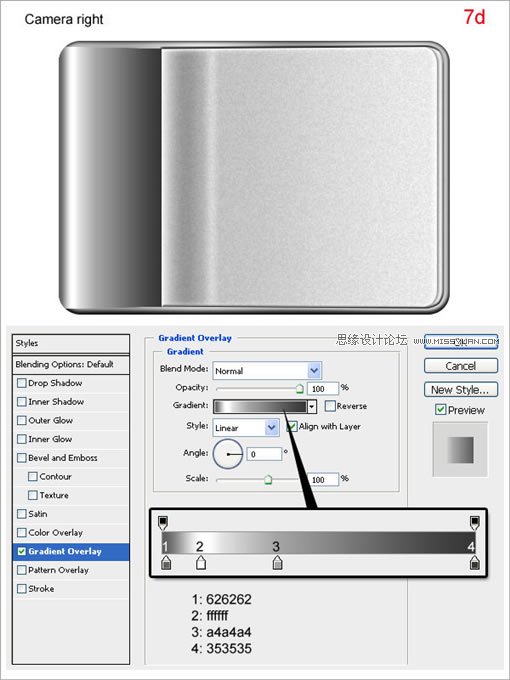Enable the Drop Shadow checkbox
Viewport: 510px width, 680px height.
[22, 383]
